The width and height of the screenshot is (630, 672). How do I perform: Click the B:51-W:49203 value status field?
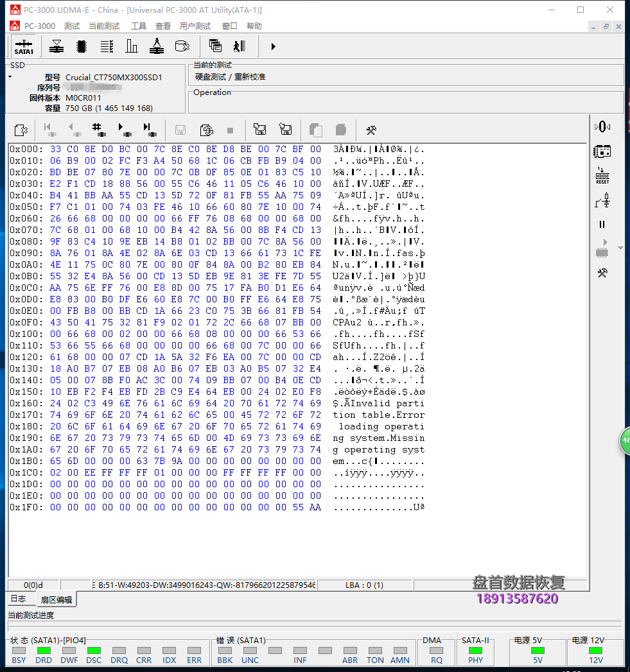point(204,585)
